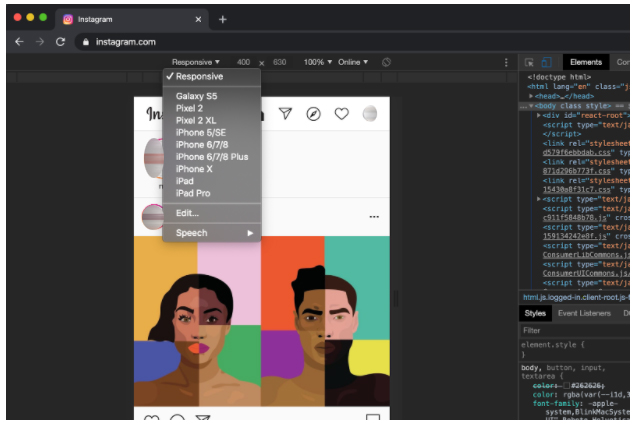The image size is (633, 427).
Task: Open the Responsive device dropdown
Action: click(196, 62)
